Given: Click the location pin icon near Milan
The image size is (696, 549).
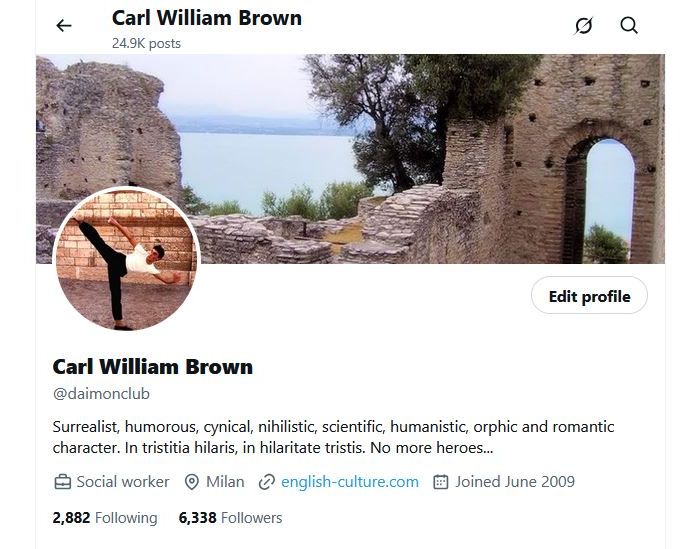Looking at the screenshot, I should tap(191, 482).
